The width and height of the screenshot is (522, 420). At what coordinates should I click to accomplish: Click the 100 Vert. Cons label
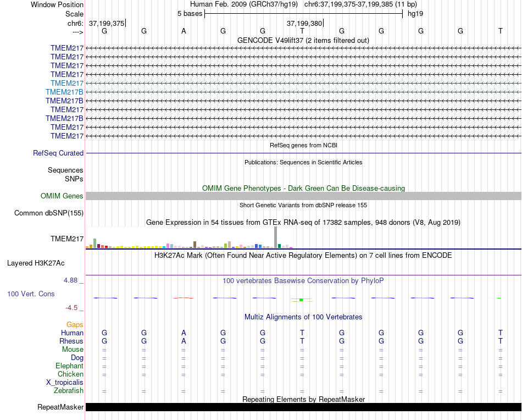31,294
